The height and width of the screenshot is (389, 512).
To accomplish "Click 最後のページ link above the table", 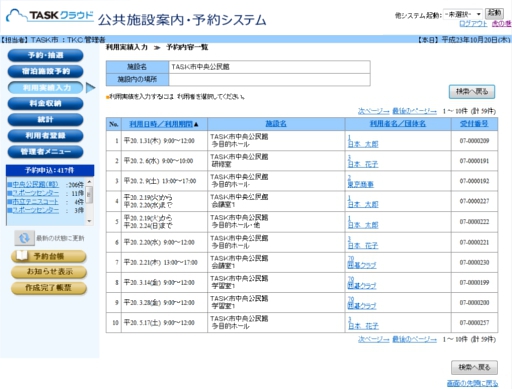I will 414,111.
